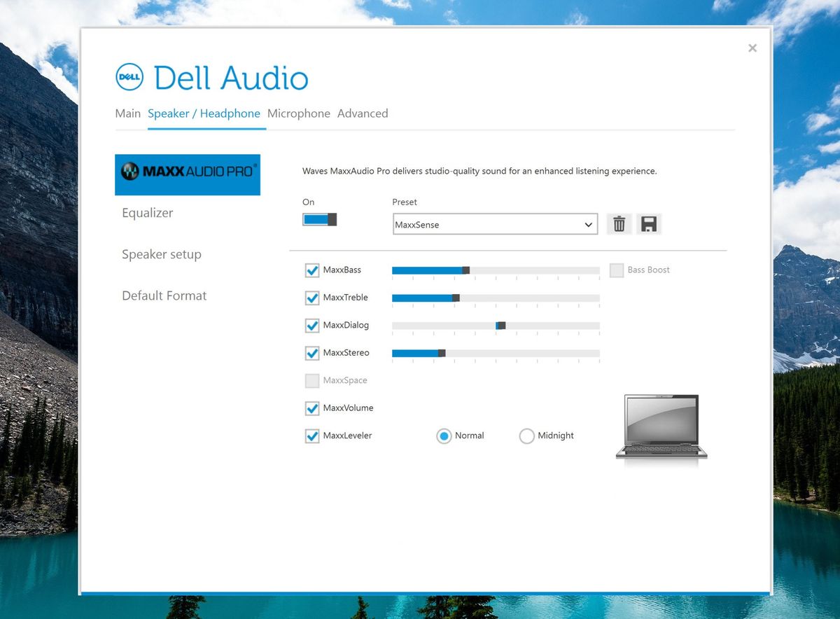This screenshot has width=840, height=619.
Task: Turn off the MaxxAudio On switch
Action: click(x=320, y=219)
